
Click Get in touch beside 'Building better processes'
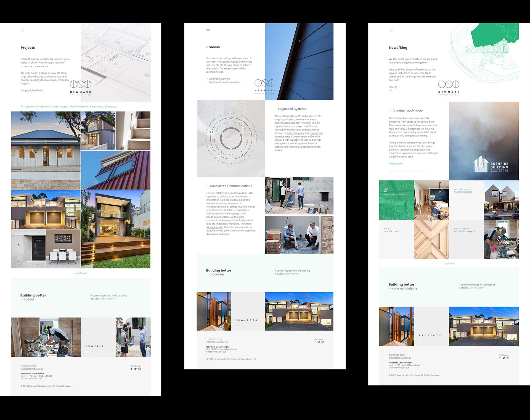(292, 274)
